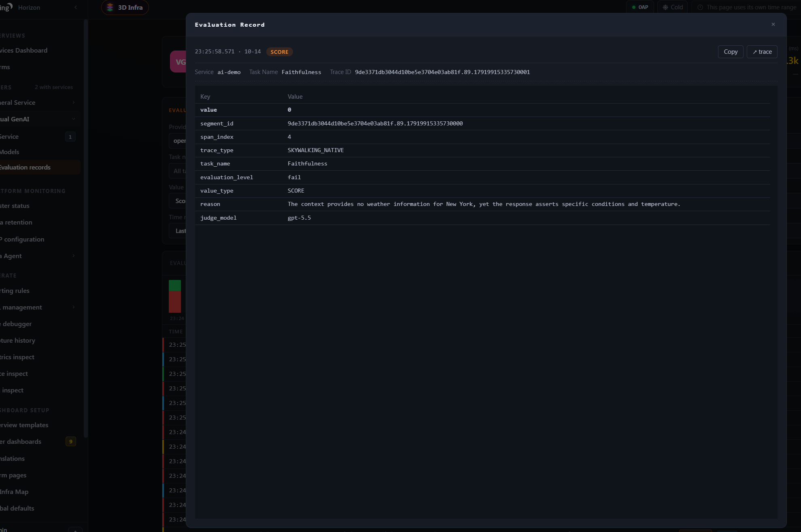Click the SCORE badge in header

[x=279, y=52]
